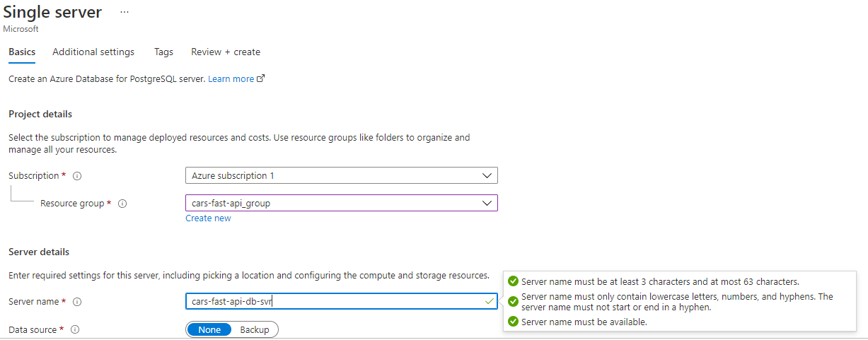Click green check icon for character length rule
868x340 pixels.
pos(513,281)
